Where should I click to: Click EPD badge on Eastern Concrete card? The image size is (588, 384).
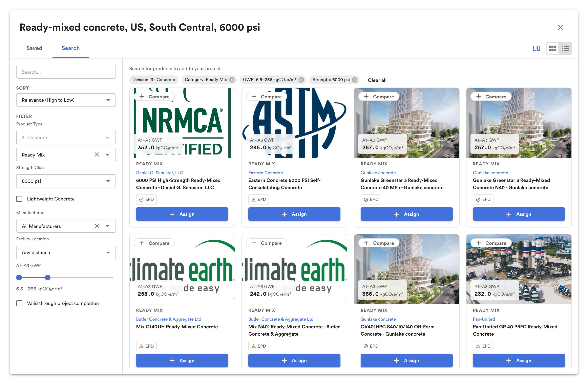(x=258, y=199)
